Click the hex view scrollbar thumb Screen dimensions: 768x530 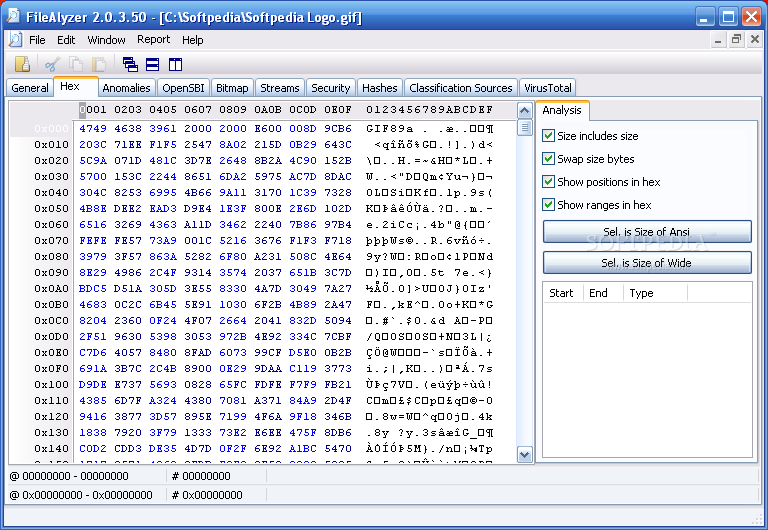coord(525,128)
